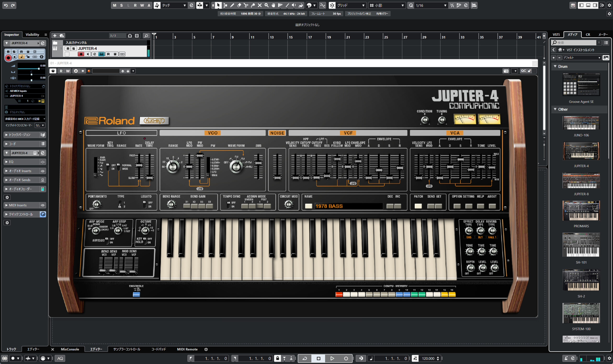Click the Stop button in transport

point(318,358)
